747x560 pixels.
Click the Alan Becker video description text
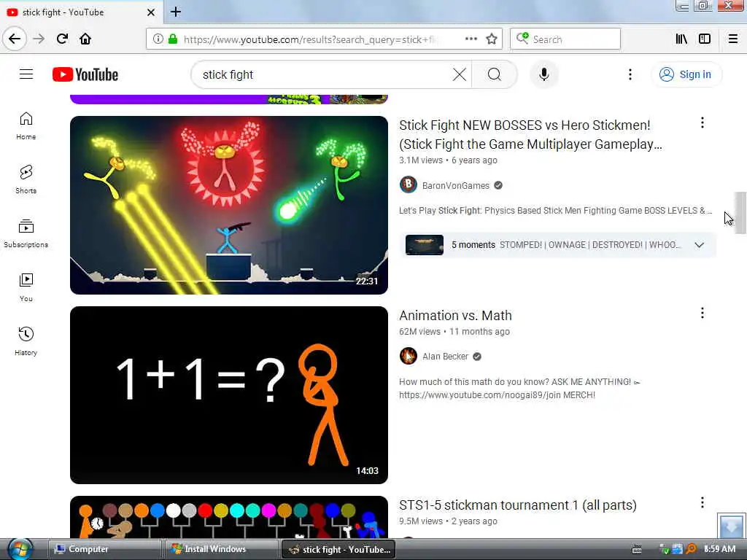click(519, 388)
